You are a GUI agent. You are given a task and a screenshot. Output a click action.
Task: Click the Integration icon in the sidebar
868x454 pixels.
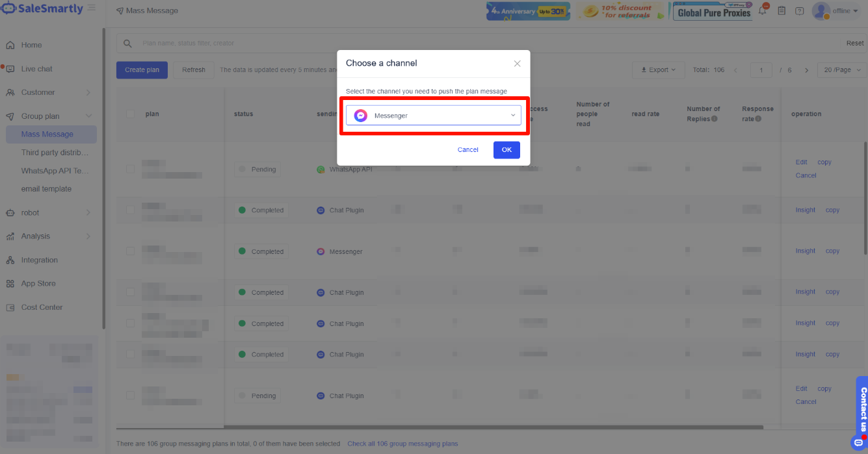(x=10, y=260)
